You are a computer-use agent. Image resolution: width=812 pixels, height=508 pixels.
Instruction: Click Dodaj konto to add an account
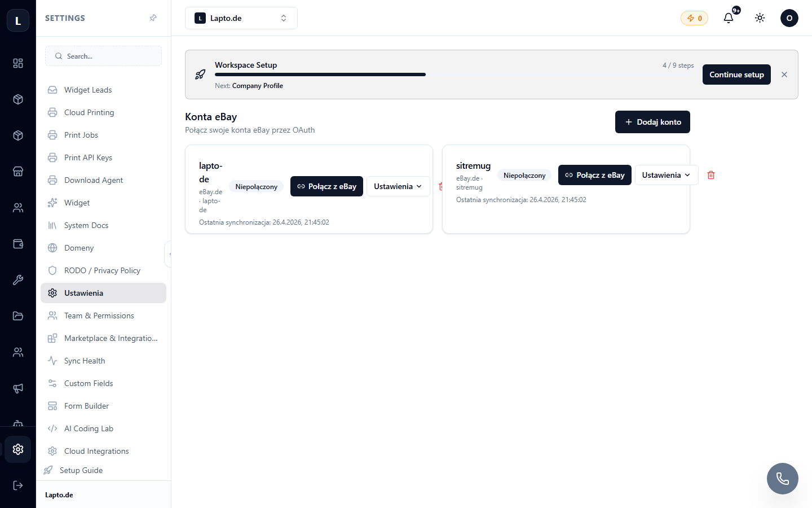click(x=652, y=122)
